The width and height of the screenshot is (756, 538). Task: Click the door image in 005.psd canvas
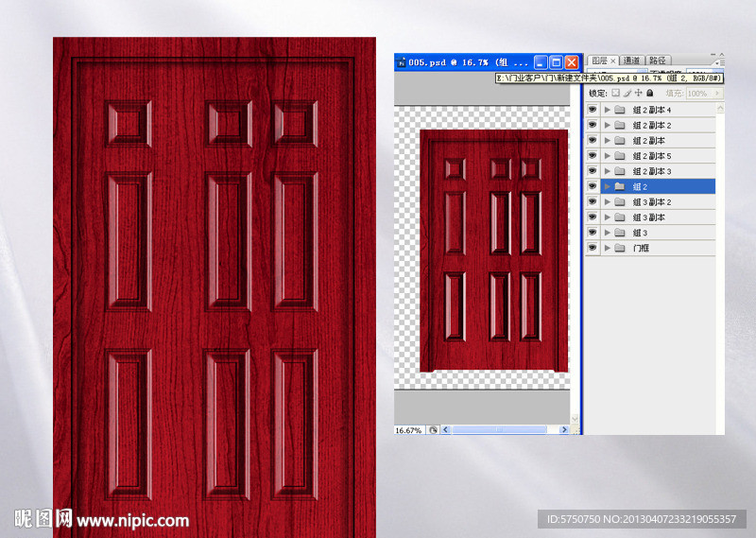493,251
